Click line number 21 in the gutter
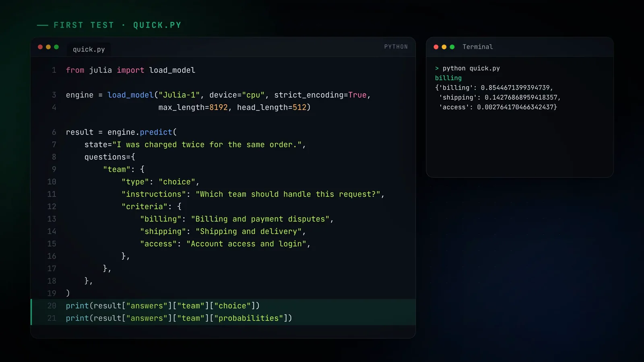This screenshot has height=362, width=644. click(52, 318)
